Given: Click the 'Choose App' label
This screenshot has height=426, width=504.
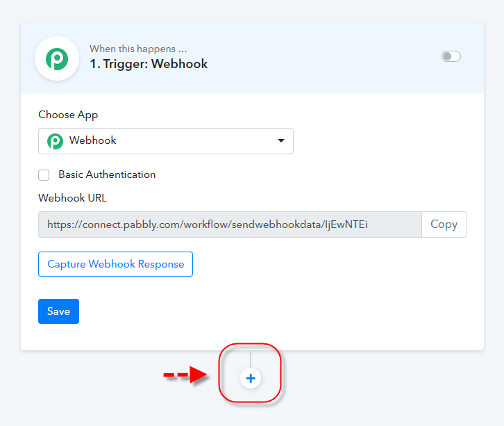Looking at the screenshot, I should point(68,115).
